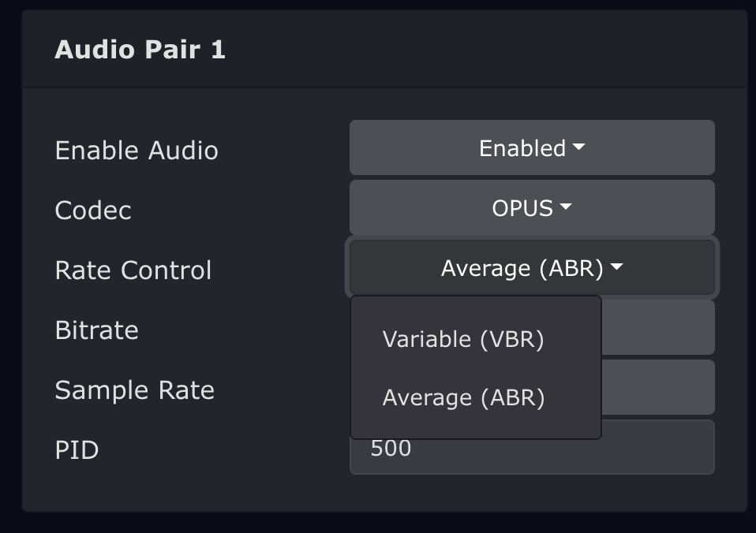The image size is (756, 533).
Task: Click the 500 value in PID
Action: pos(391,449)
